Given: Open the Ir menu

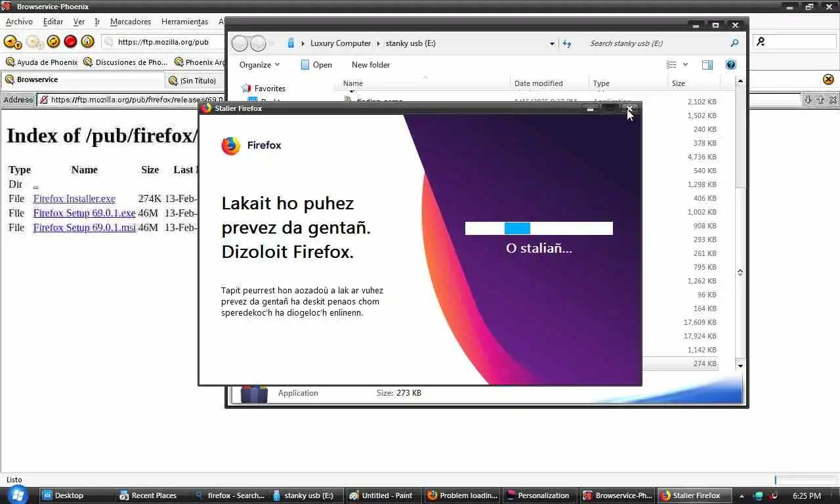Looking at the screenshot, I should click(x=97, y=22).
